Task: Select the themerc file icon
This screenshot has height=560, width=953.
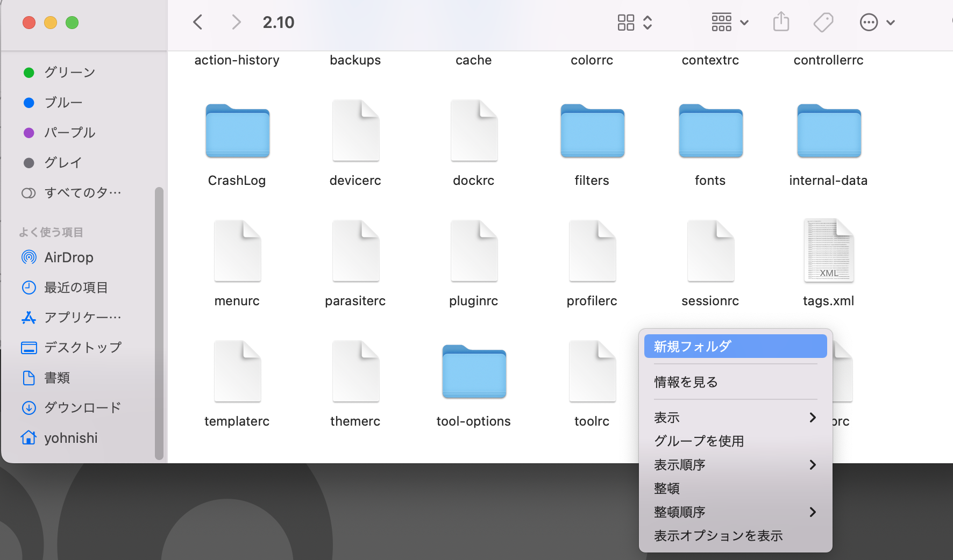Action: tap(355, 371)
